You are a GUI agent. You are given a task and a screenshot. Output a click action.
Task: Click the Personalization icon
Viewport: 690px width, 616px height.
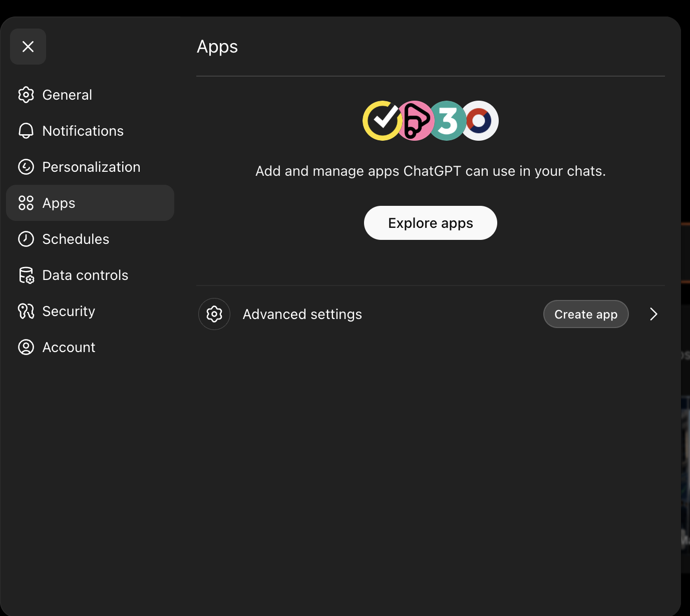tap(26, 167)
